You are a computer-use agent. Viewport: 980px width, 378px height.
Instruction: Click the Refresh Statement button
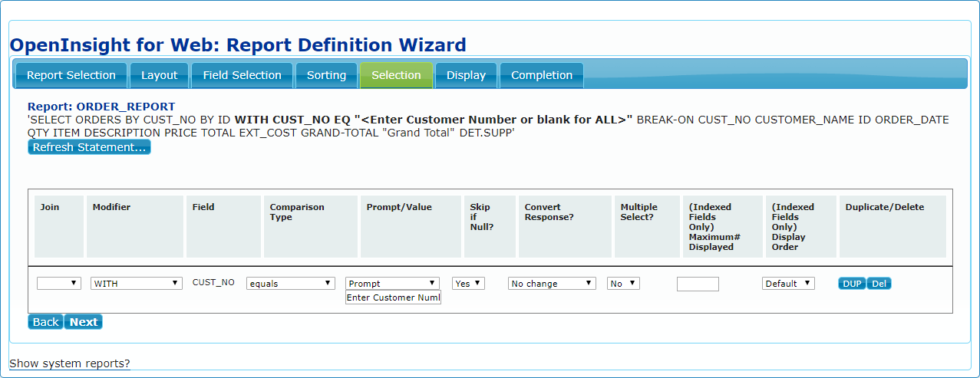coord(89,147)
